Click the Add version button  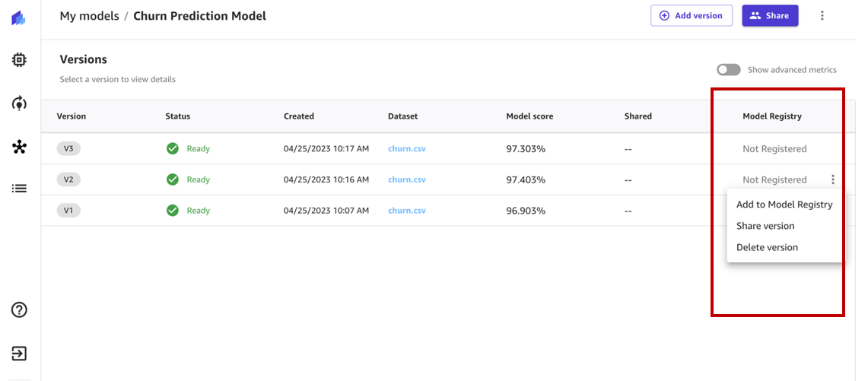692,15
